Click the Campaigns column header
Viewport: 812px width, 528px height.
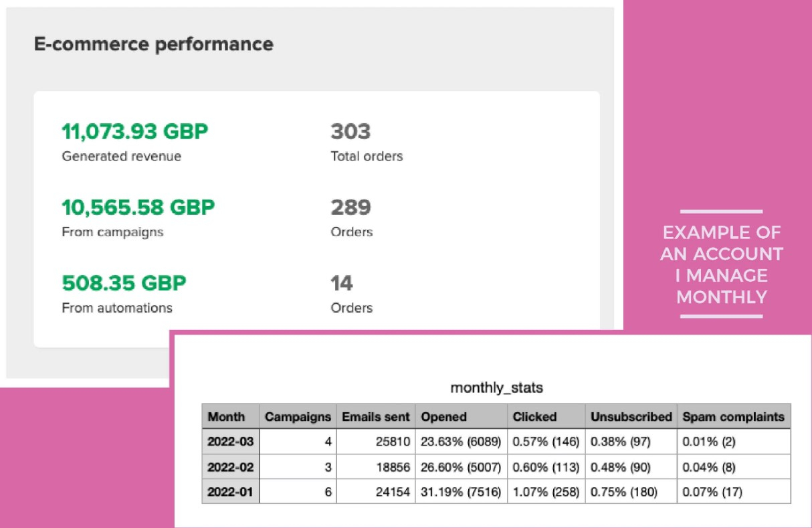(x=298, y=416)
